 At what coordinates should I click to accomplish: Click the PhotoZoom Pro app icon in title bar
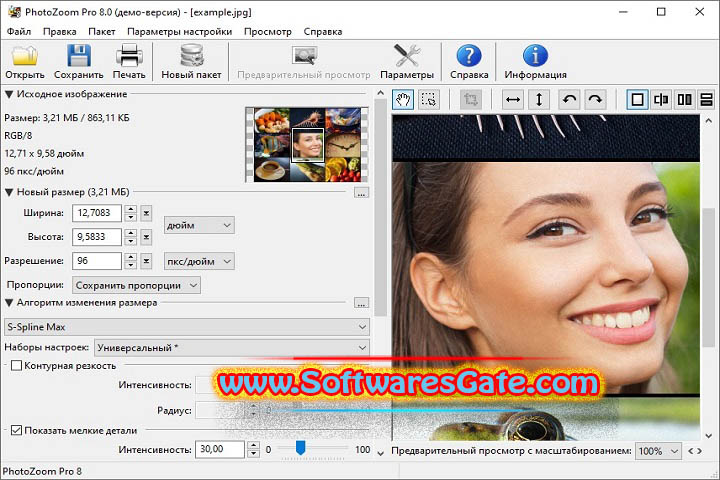tap(14, 11)
